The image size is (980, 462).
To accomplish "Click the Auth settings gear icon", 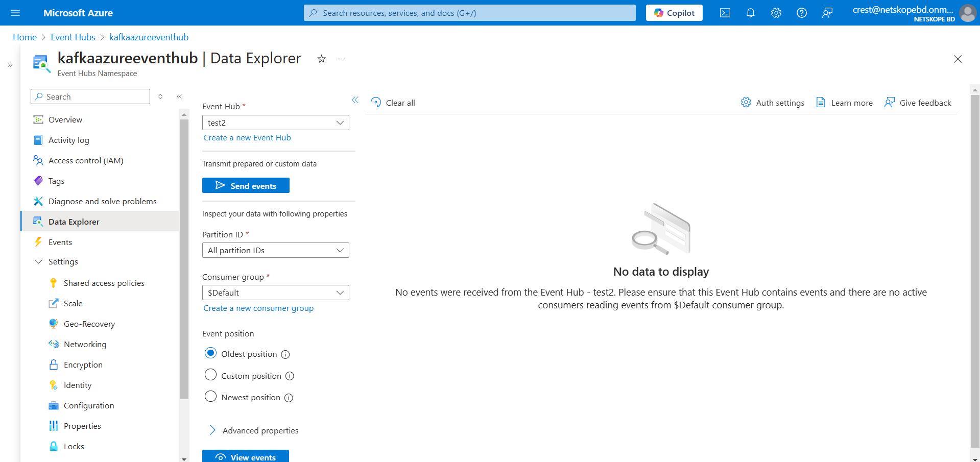I will coord(746,103).
